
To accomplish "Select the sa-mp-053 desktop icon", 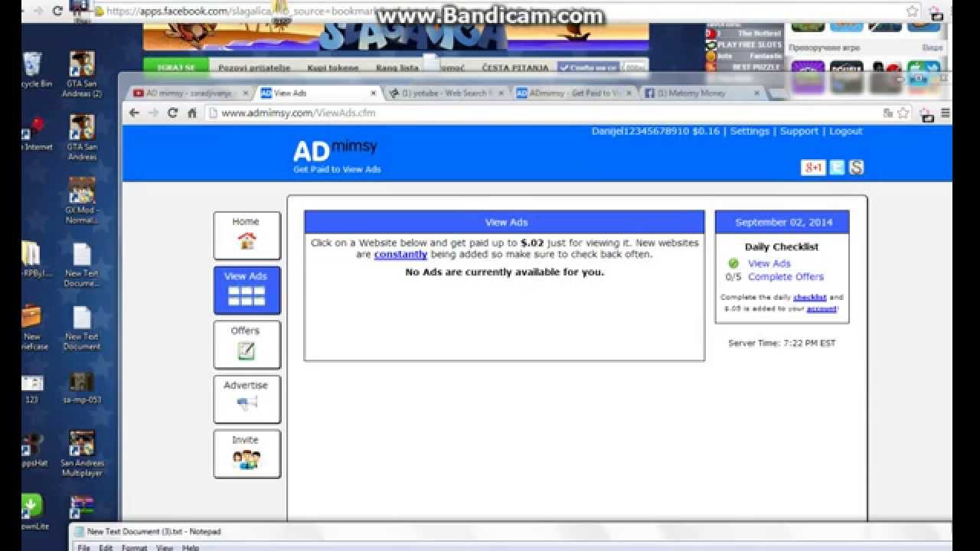I will pos(81,388).
